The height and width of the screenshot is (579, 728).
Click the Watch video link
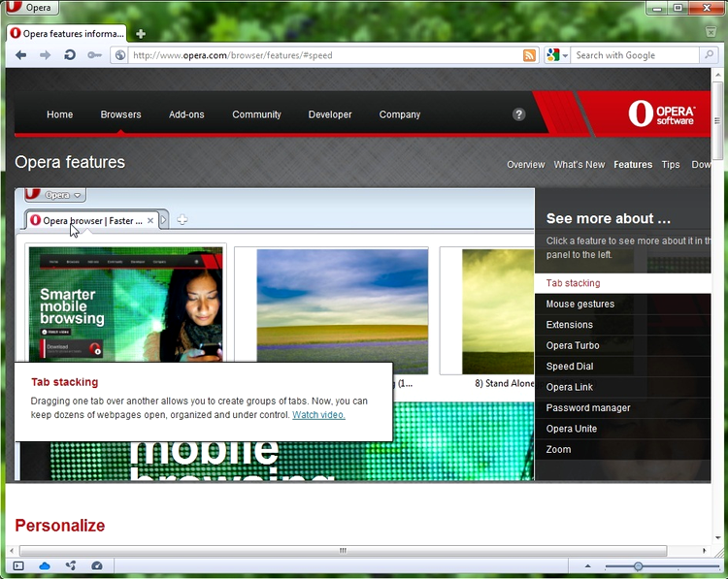[318, 415]
